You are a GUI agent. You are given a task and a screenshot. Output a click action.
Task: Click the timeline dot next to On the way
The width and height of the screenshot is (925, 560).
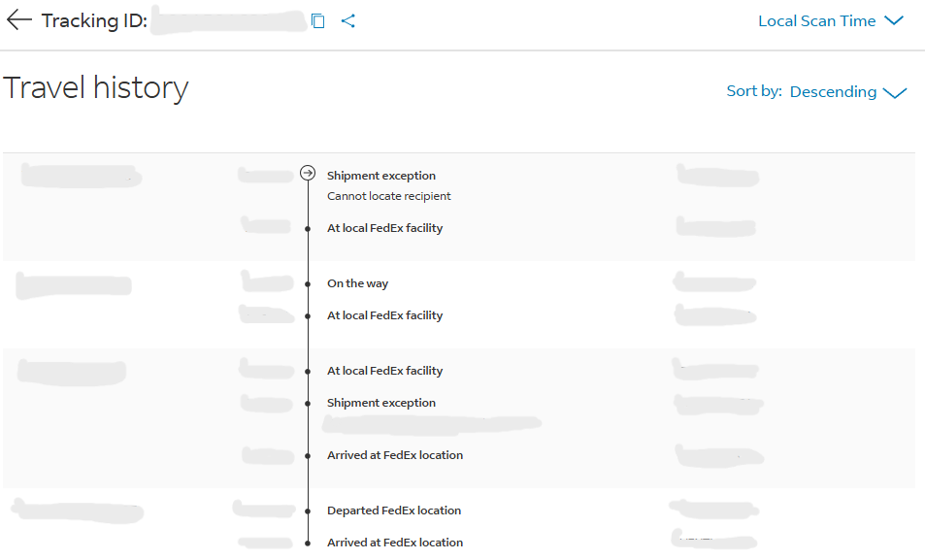coord(308,284)
